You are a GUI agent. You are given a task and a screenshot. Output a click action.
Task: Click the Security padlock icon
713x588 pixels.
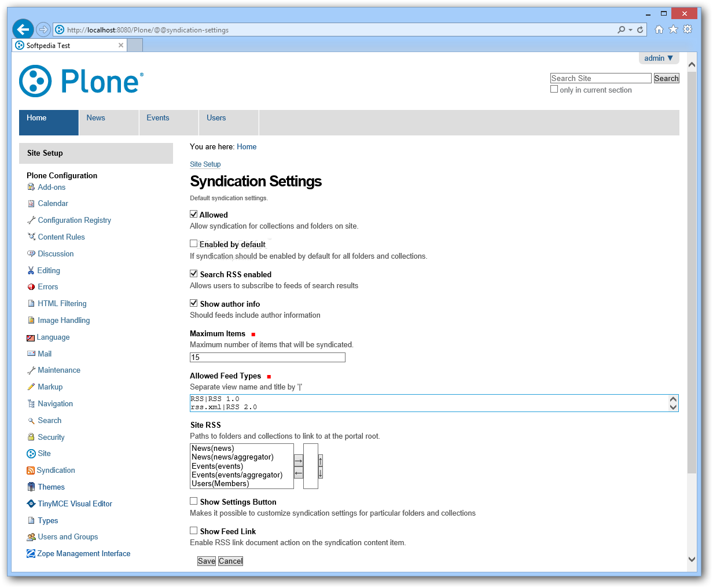click(x=31, y=437)
